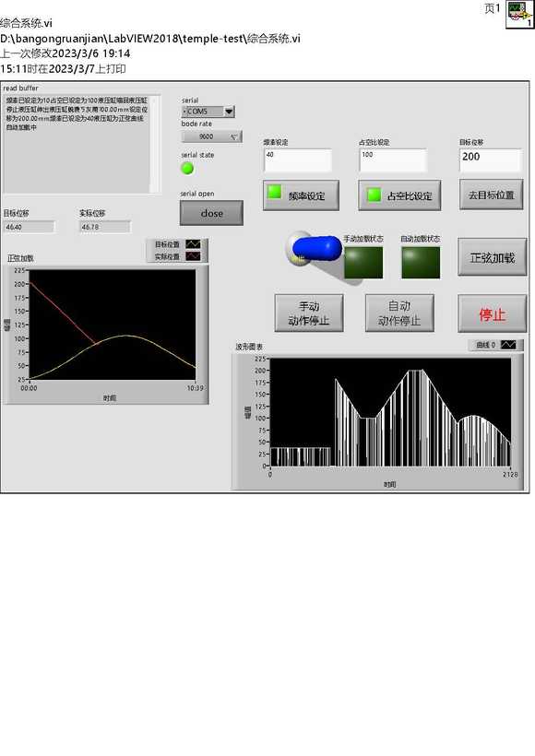Toggle the serial open close button
535x756 pixels.
coord(211,213)
